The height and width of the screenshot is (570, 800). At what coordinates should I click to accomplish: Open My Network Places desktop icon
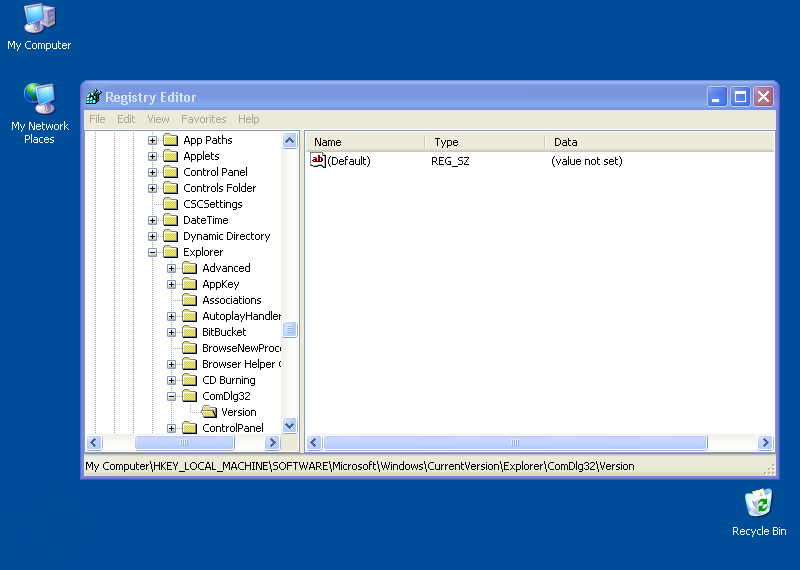[x=39, y=113]
